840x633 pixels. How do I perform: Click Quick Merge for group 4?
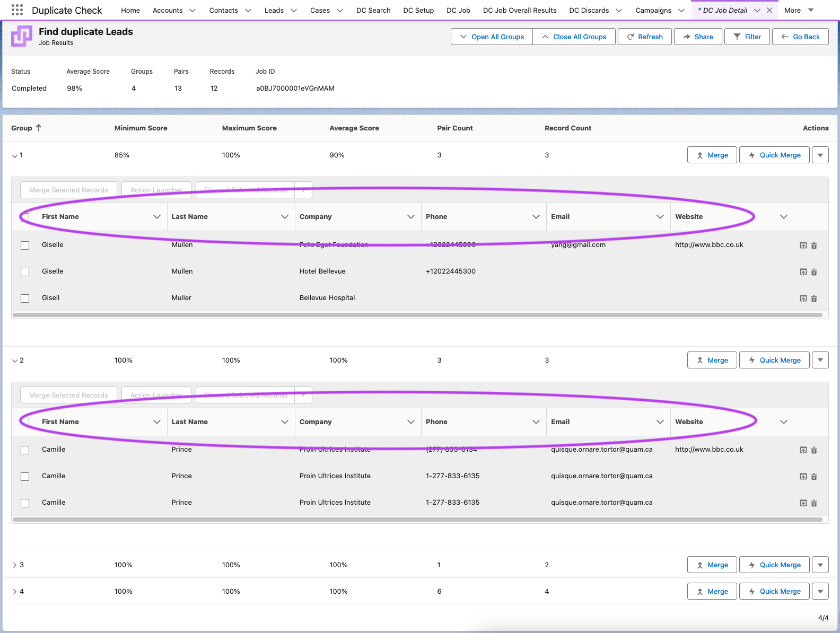pos(774,591)
